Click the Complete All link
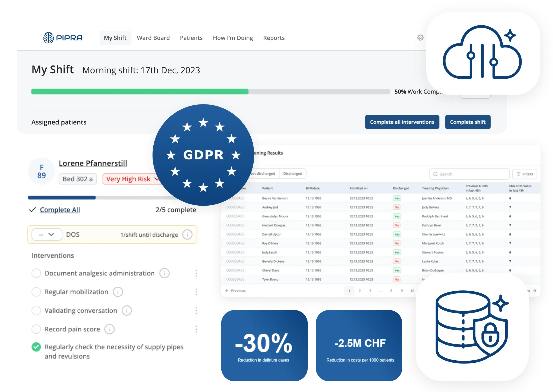The image size is (553, 392). click(x=60, y=210)
